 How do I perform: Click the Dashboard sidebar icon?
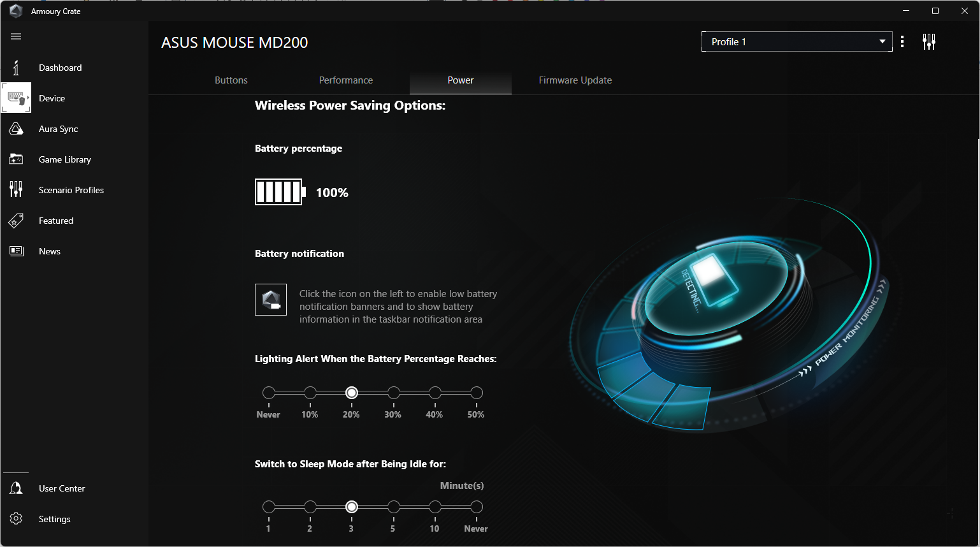click(16, 68)
